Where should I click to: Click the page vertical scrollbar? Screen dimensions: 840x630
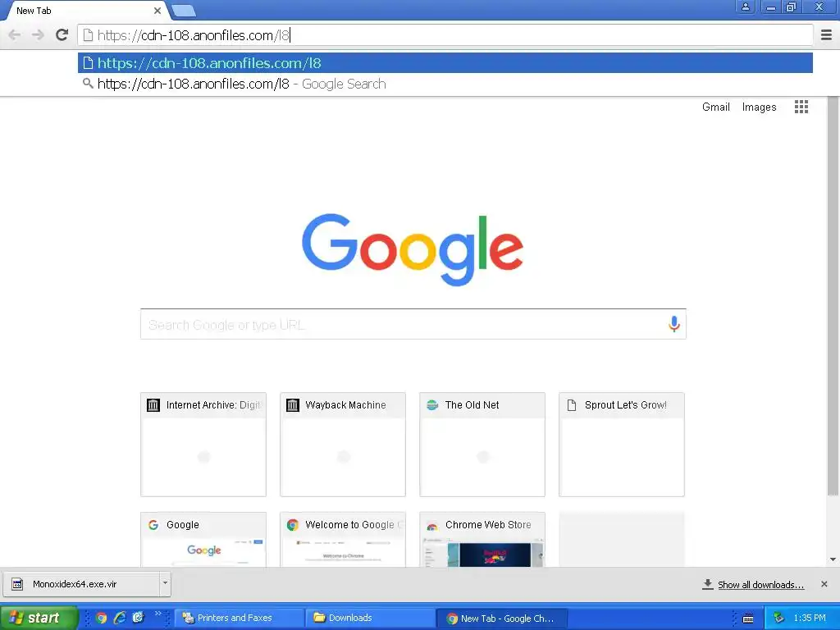pyautogui.click(x=832, y=297)
